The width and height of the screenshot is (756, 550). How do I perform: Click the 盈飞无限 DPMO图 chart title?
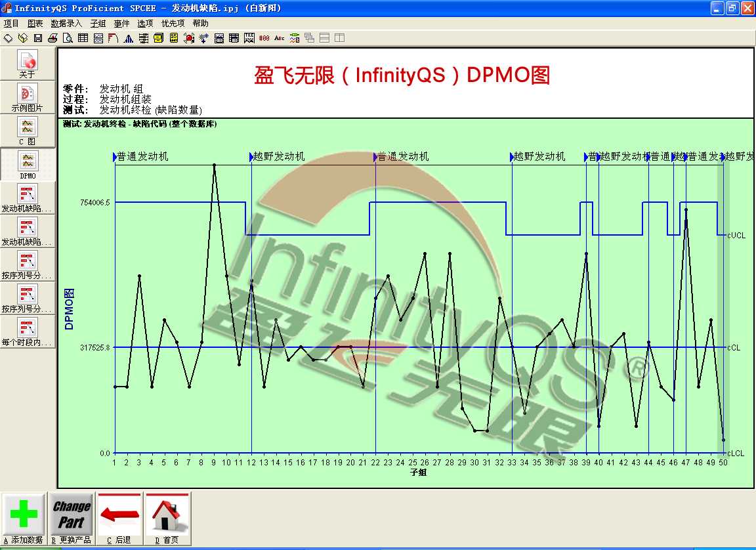[x=402, y=75]
